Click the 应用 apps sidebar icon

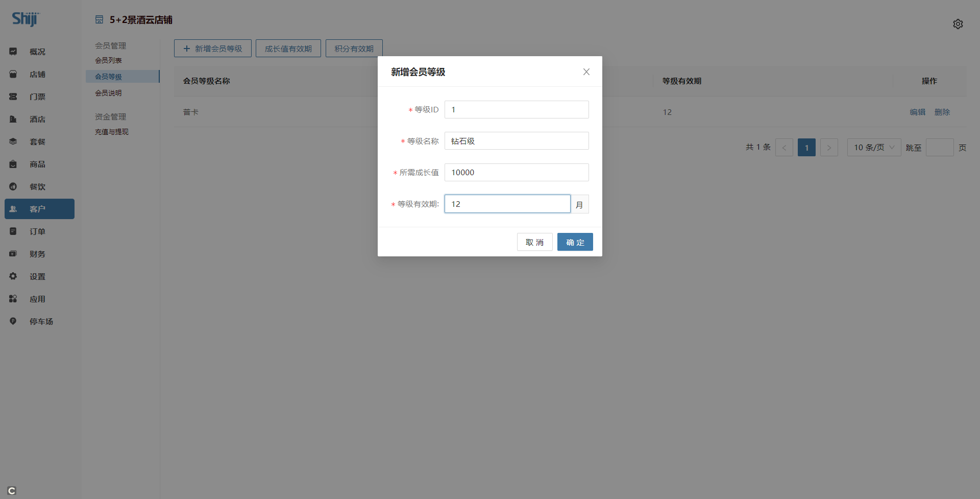[x=13, y=299]
